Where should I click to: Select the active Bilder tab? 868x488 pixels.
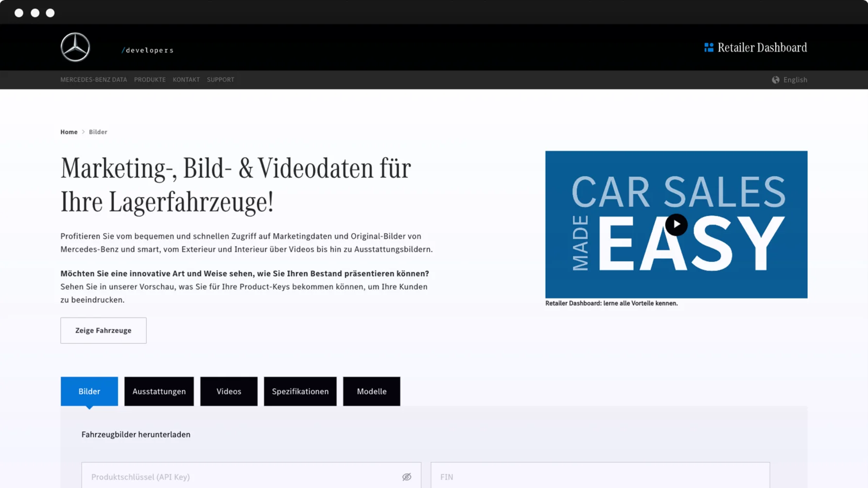point(89,391)
